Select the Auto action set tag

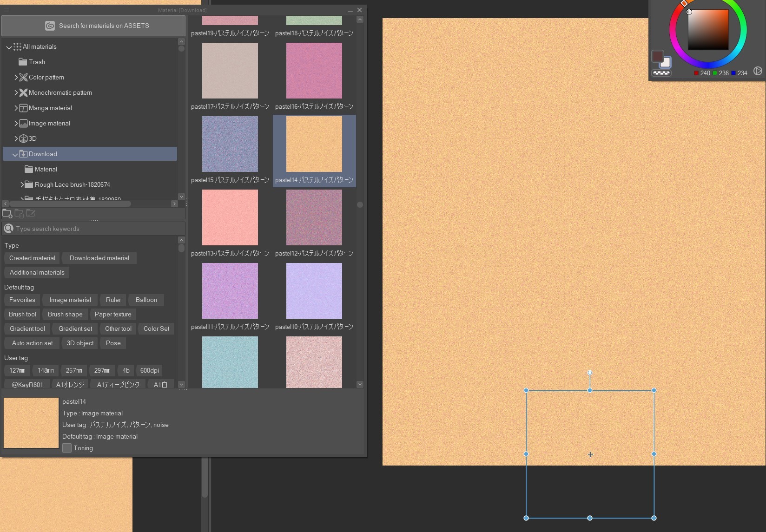(x=32, y=343)
